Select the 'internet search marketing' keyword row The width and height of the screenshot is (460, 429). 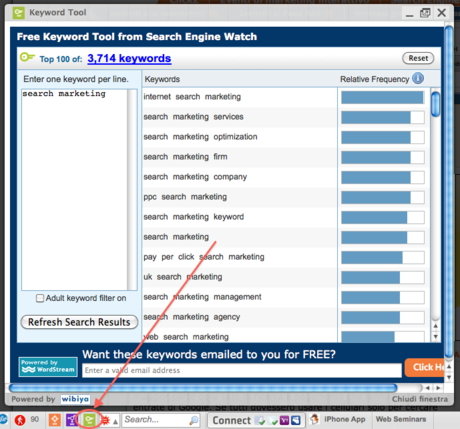pyautogui.click(x=240, y=97)
